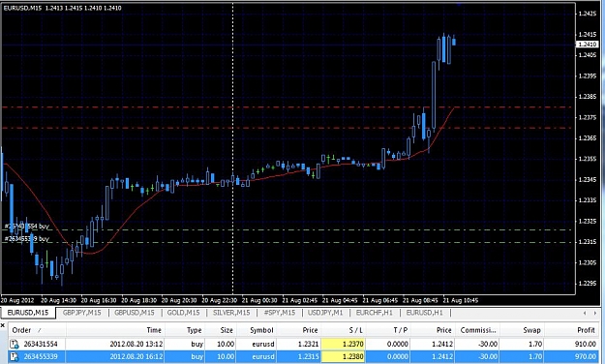The image size is (605, 364).
Task: Sort orders by the Symbol column header
Action: (257, 330)
